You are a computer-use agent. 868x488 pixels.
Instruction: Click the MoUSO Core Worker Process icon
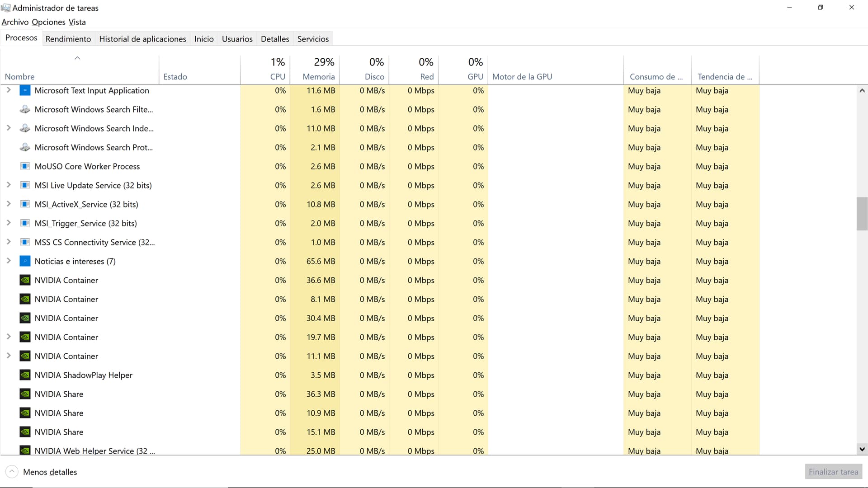[25, 166]
